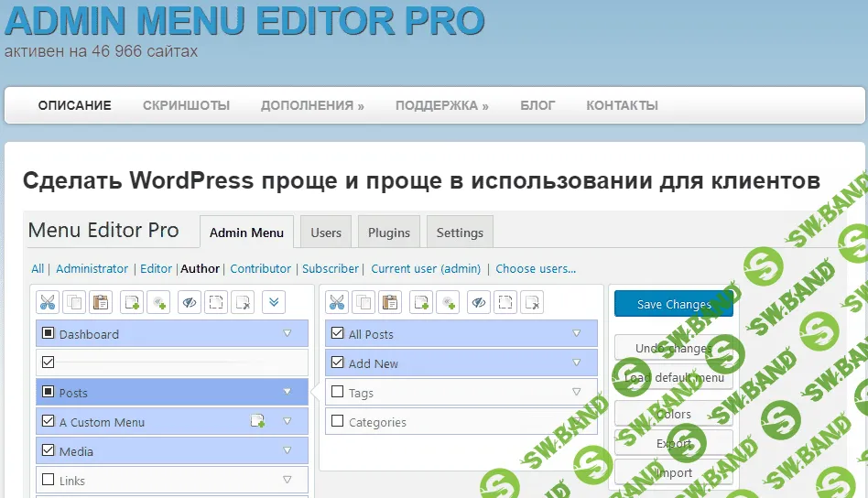Go to the БЛОГ page
The image size is (868, 498).
pos(537,105)
